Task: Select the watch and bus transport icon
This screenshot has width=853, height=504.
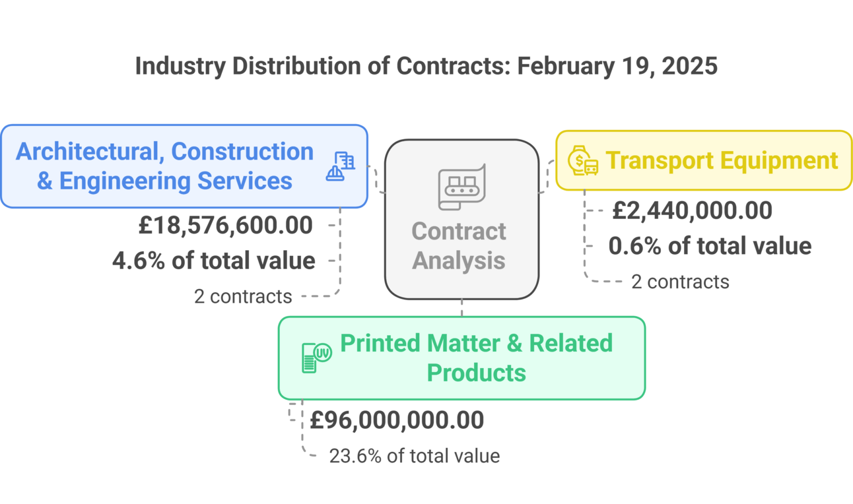Action: click(x=583, y=160)
